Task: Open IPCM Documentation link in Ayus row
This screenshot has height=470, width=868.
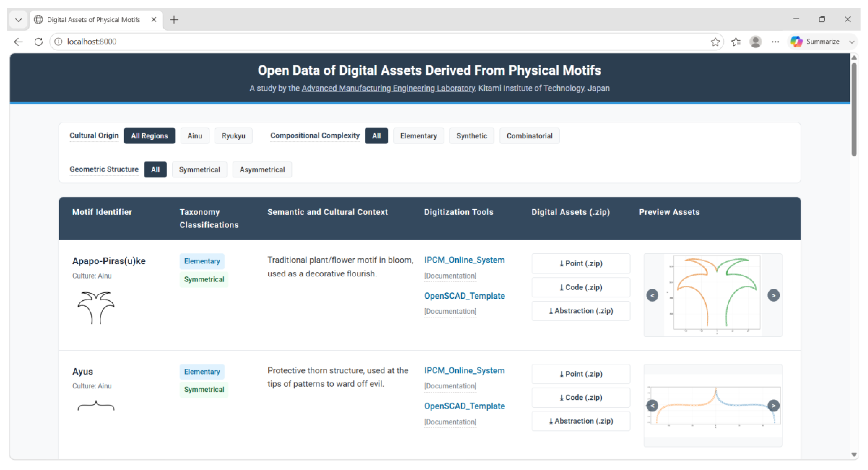Action: 450,386
